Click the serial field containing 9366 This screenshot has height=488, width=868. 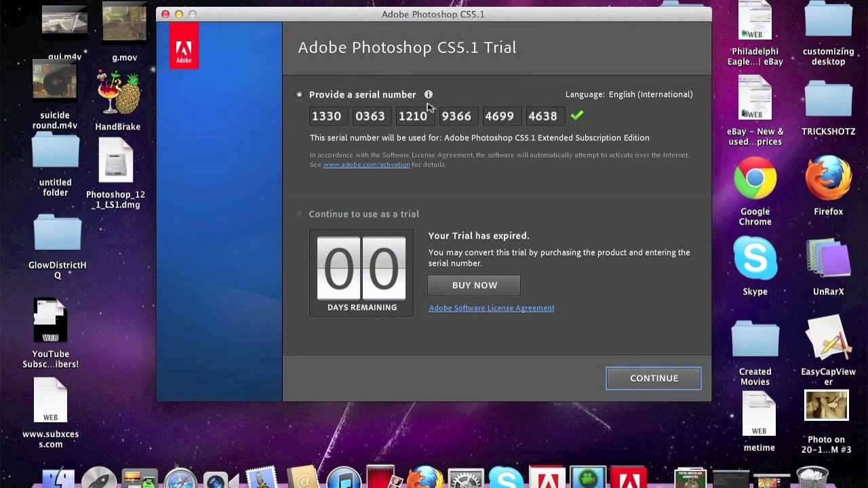point(458,116)
